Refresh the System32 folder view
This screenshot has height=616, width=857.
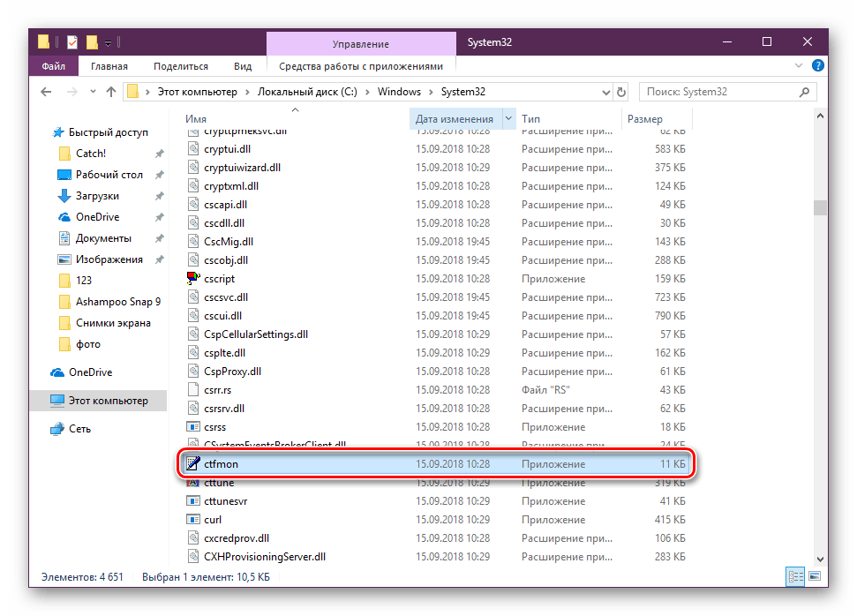tap(622, 92)
